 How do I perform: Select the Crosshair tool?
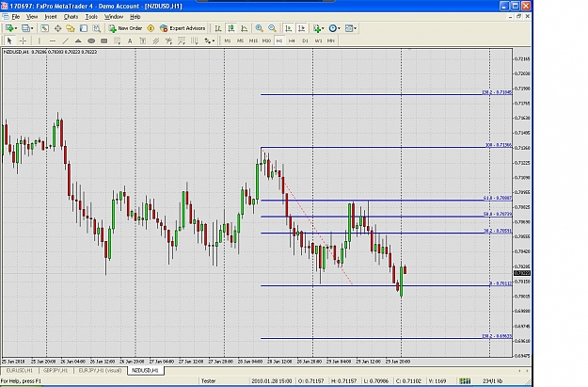(23, 40)
